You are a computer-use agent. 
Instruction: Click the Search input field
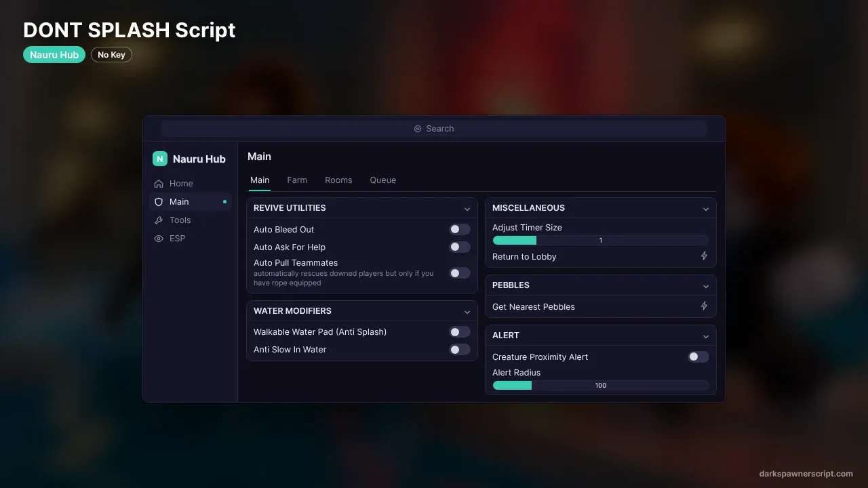[x=434, y=129]
